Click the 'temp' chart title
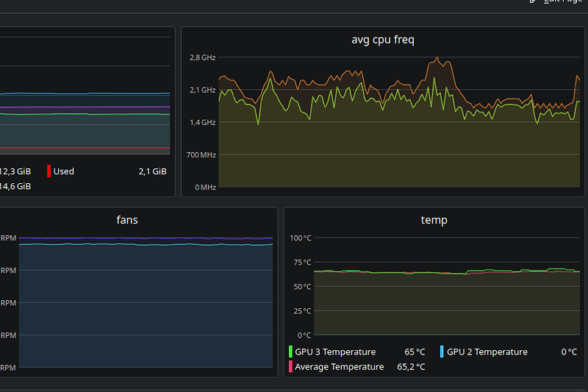Viewport: 588px width, 392px height. point(434,220)
